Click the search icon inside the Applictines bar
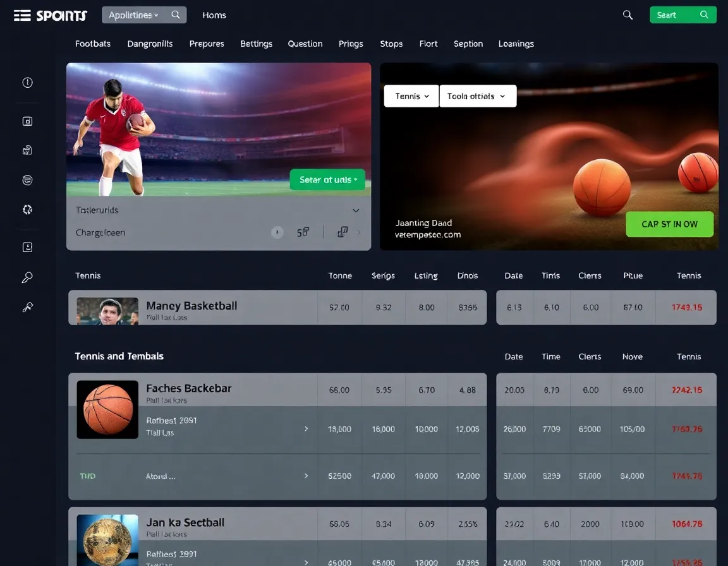The image size is (728, 566). [x=176, y=14]
